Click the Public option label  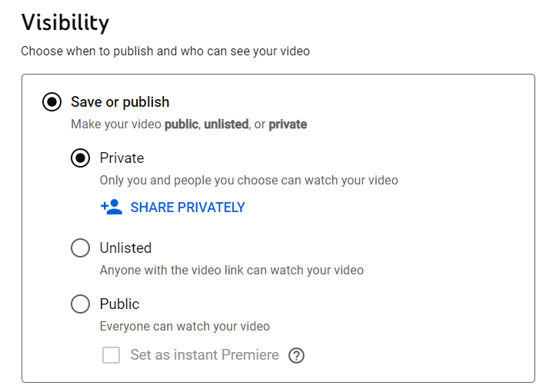point(119,304)
